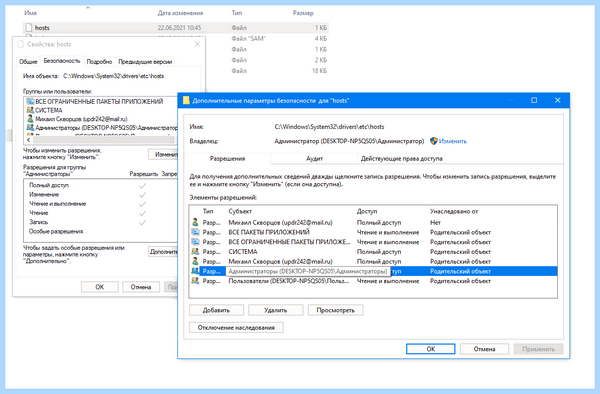This screenshot has height=394, width=600.
Task: Click СИСТЕМА group icon in hosts properties list
Action: 30,110
